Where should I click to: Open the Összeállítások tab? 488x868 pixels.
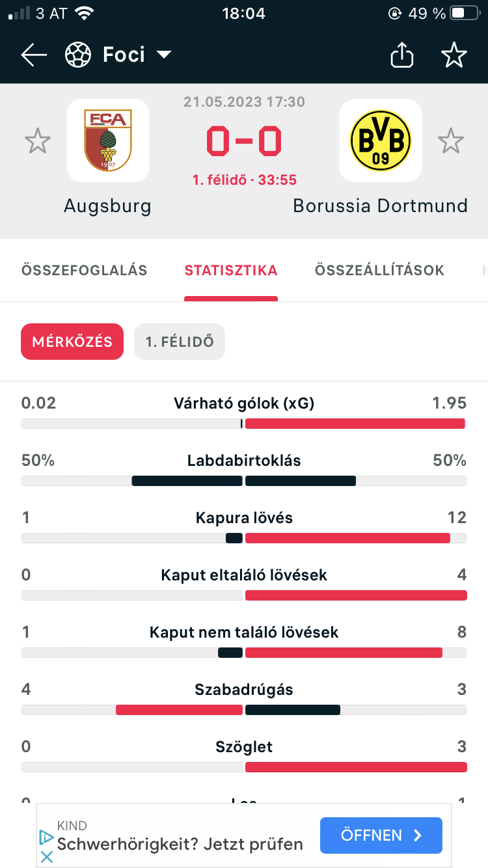[x=380, y=270]
